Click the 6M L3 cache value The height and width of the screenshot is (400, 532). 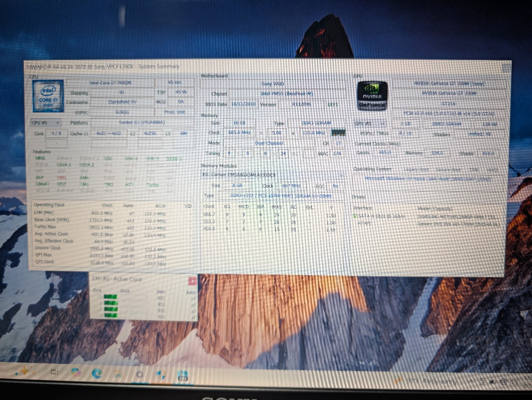pos(184,134)
